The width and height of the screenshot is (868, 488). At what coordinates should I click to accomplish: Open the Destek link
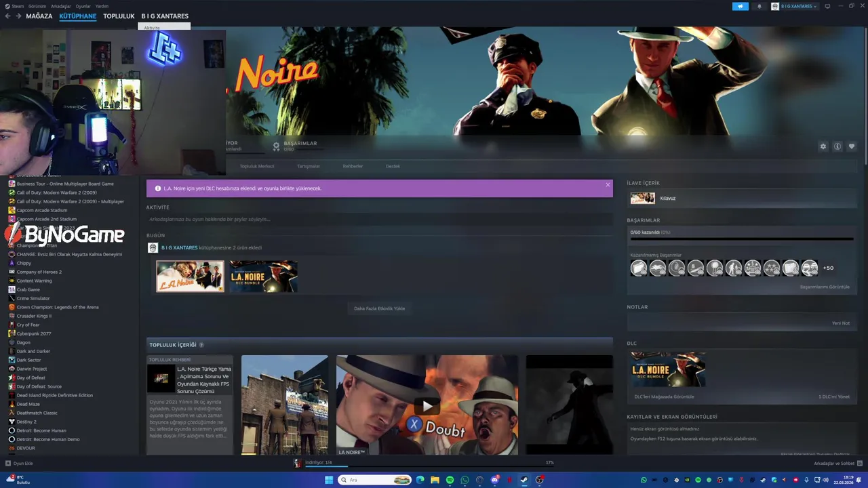click(x=393, y=166)
